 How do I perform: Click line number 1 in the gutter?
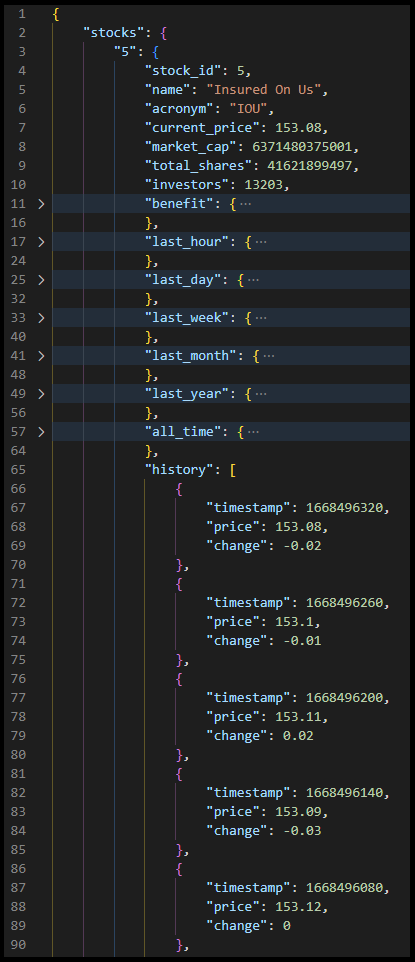coord(22,13)
